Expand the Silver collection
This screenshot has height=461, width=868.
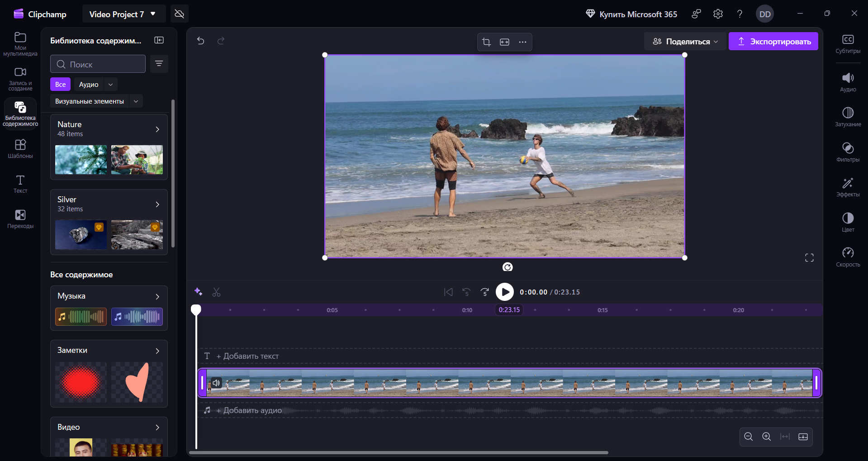[x=157, y=204]
